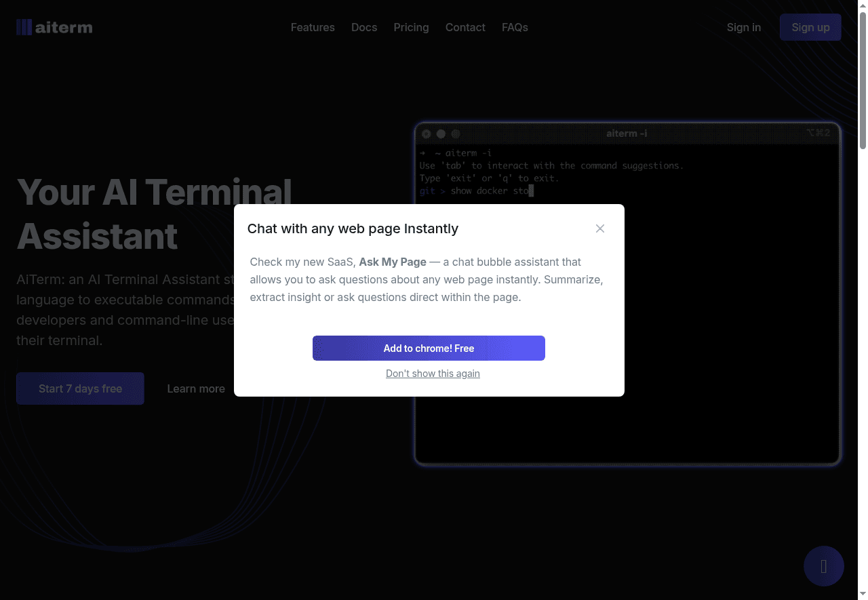Click the Sign in link

click(x=744, y=27)
